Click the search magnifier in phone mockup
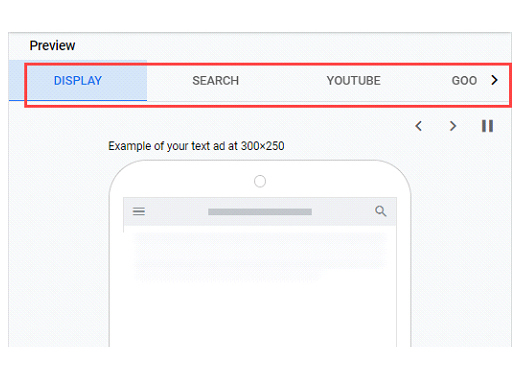This screenshot has width=522, height=382. point(381,211)
